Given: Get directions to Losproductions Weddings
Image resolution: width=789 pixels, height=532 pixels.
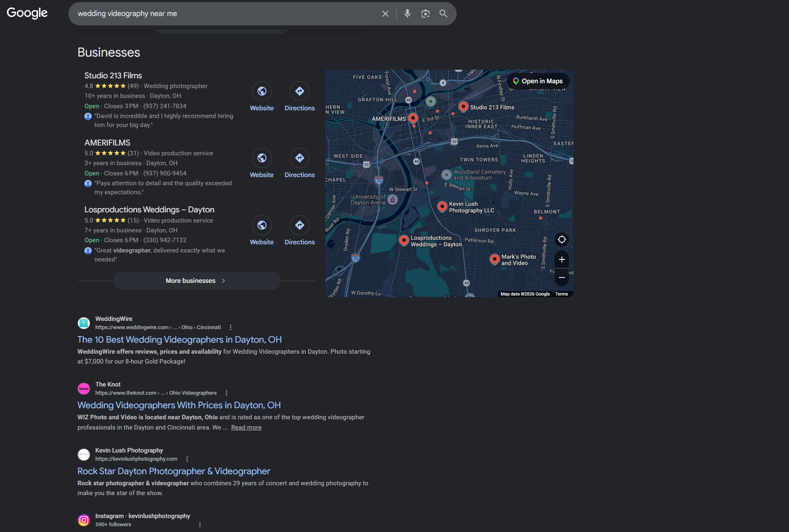Looking at the screenshot, I should coord(300,225).
